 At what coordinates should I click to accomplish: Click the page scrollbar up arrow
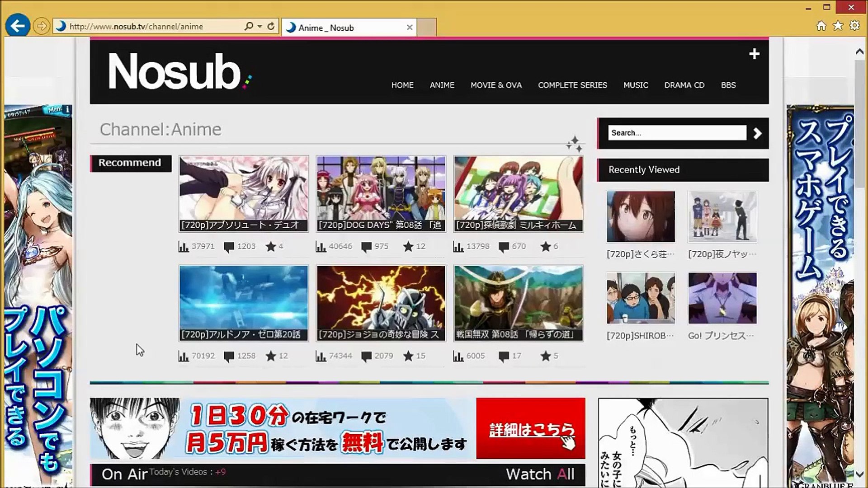[x=859, y=52]
